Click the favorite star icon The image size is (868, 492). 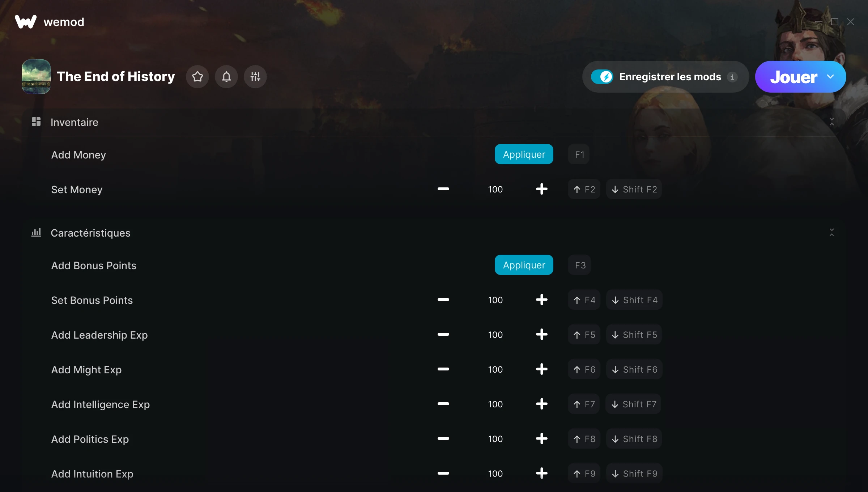pos(197,77)
